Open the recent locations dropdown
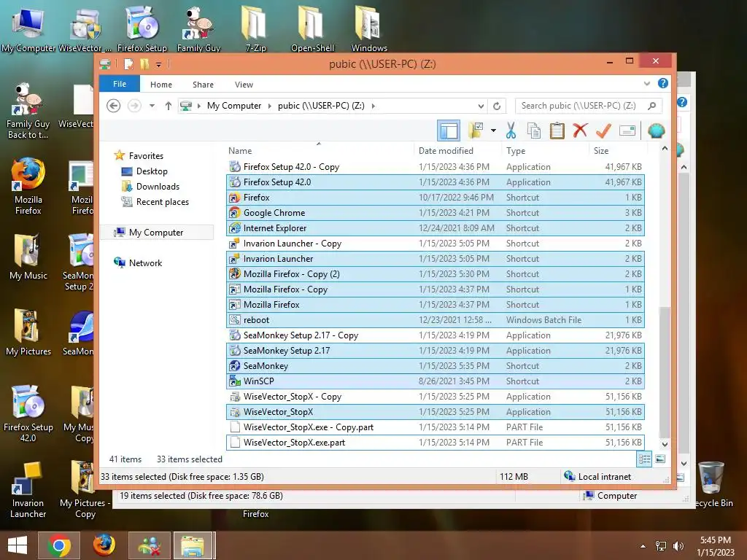Screen dimensions: 747x560 tap(152, 106)
